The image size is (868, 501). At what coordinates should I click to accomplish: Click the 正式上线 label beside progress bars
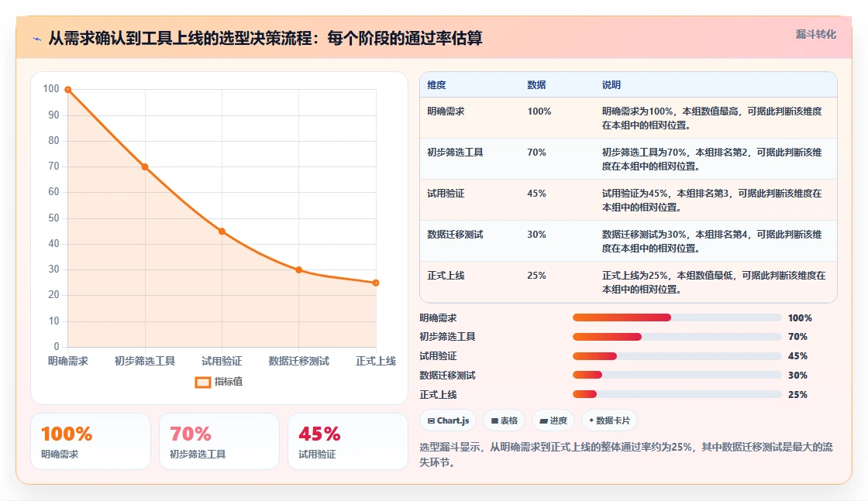(438, 395)
